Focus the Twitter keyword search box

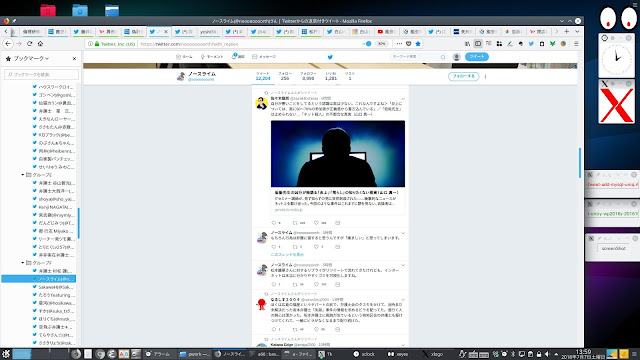418,57
